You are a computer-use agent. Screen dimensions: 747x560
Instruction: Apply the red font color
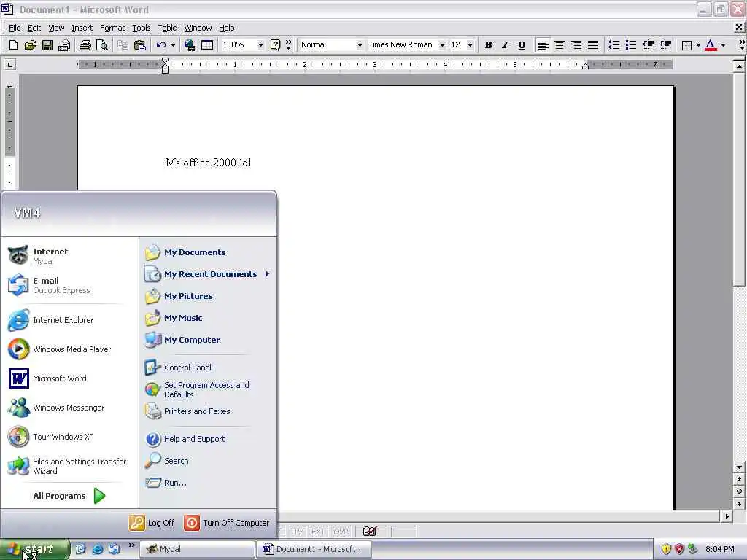click(x=711, y=44)
